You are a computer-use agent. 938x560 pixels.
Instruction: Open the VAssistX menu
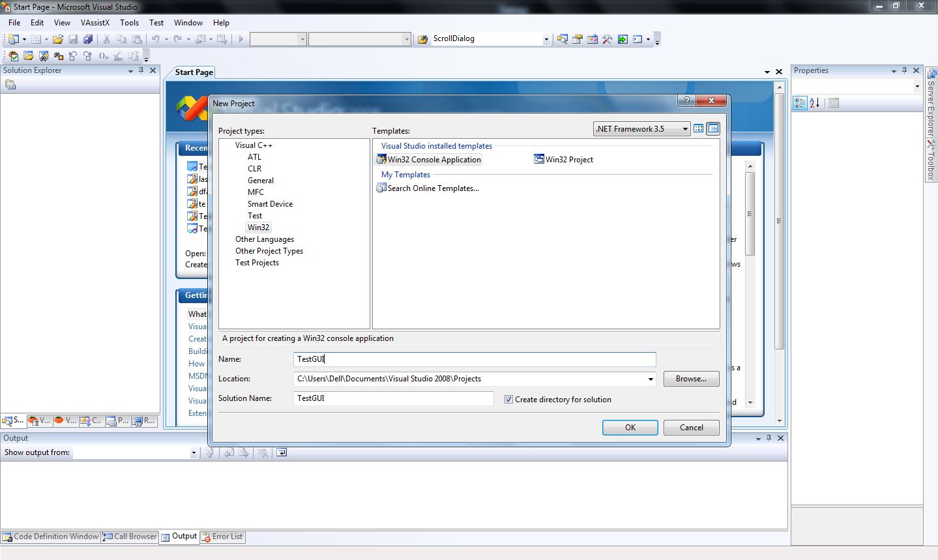95,22
